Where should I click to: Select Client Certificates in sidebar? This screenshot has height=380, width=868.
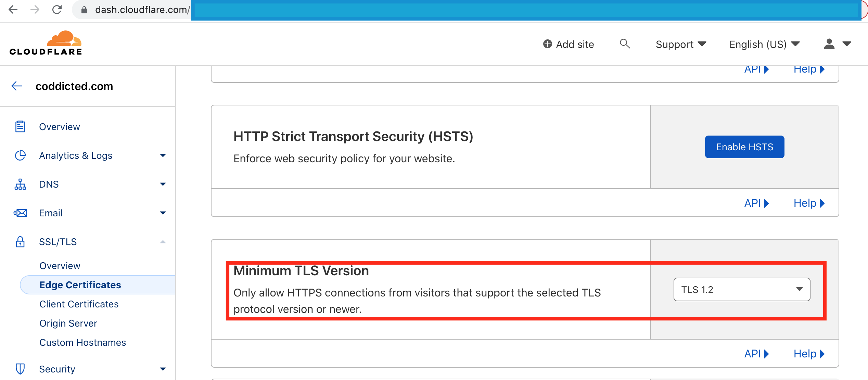point(79,304)
